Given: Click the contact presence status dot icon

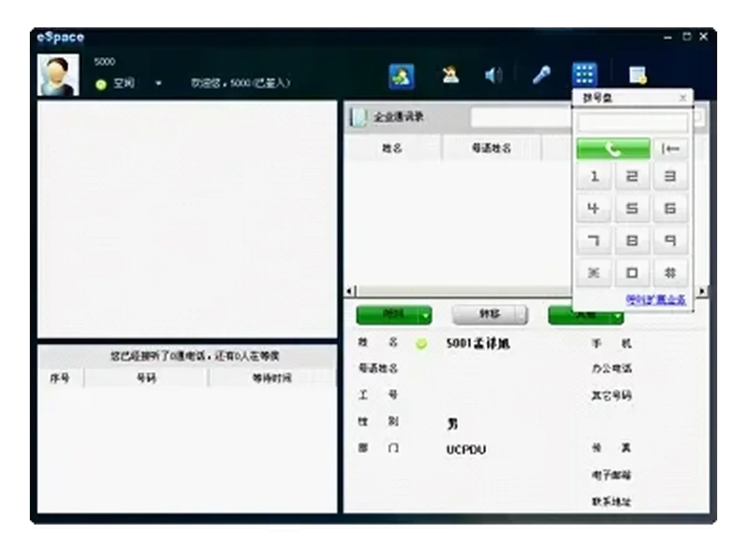Looking at the screenshot, I should click(x=421, y=344).
